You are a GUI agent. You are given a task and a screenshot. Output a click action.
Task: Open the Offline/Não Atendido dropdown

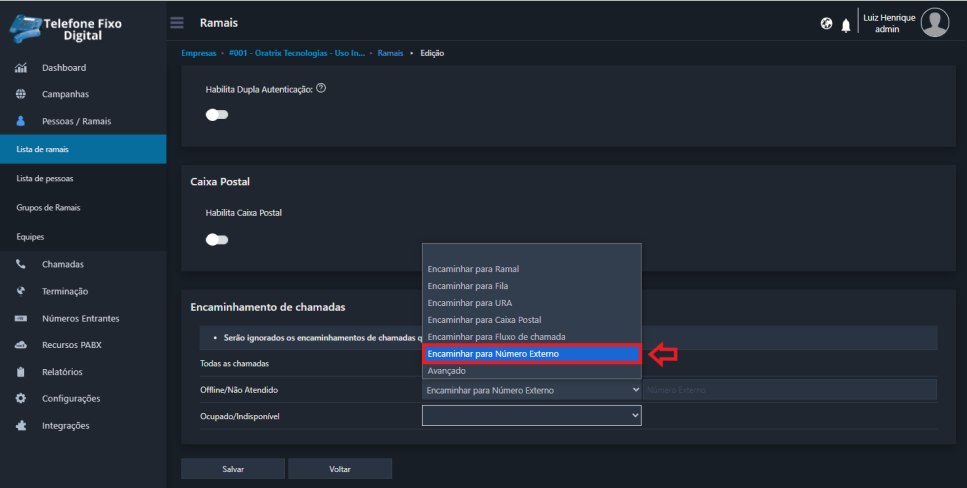tap(531, 390)
